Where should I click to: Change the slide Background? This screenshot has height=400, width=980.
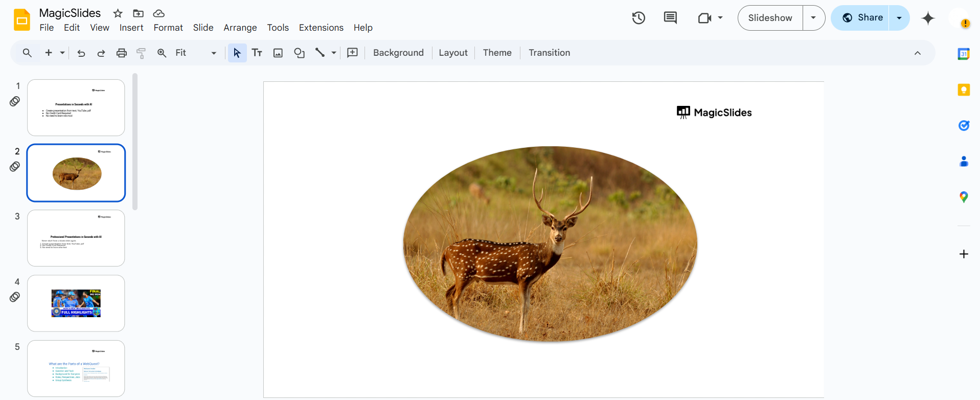(x=398, y=53)
